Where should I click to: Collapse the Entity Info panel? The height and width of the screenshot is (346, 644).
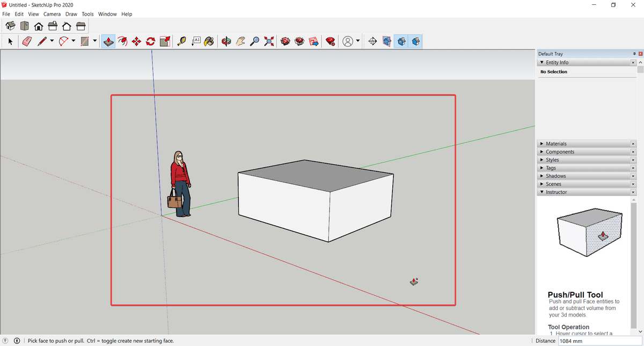[x=541, y=62]
